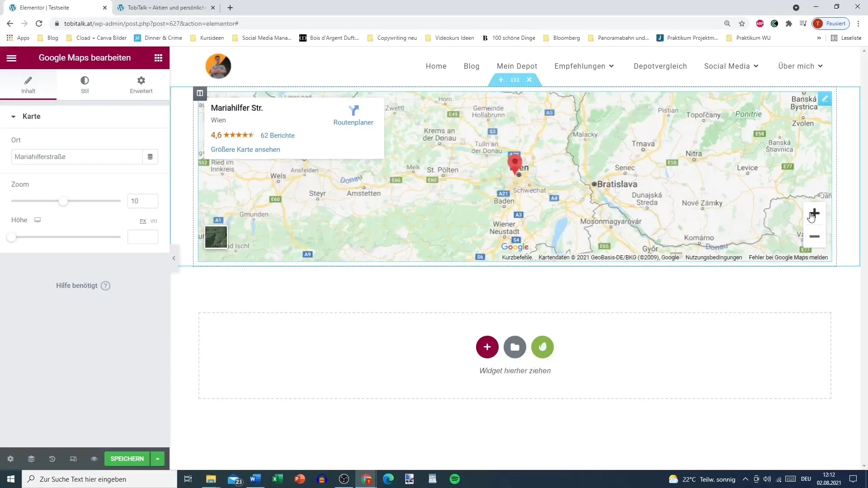
Task: Add new section with plus handle
Action: 501,80
